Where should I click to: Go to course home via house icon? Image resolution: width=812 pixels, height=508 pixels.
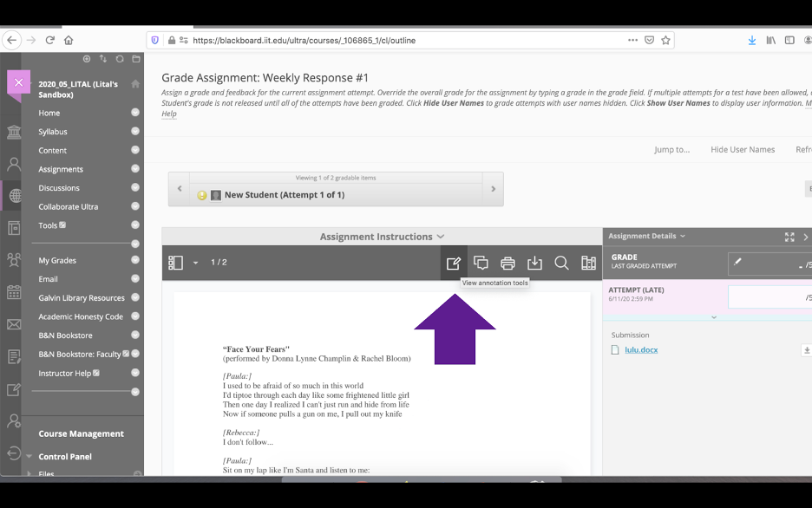pos(135,84)
